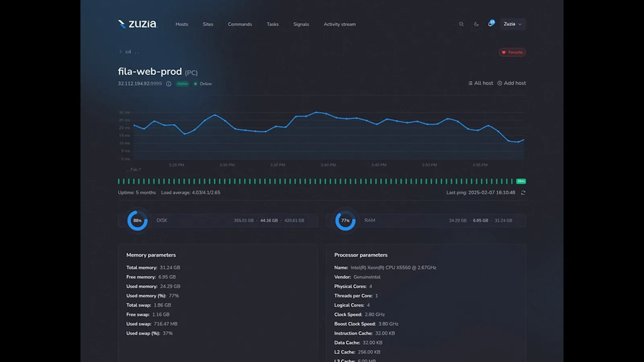Click the 'L2 Cache: 256.00 KB' row
The image size is (644, 362).
pyautogui.click(x=357, y=352)
